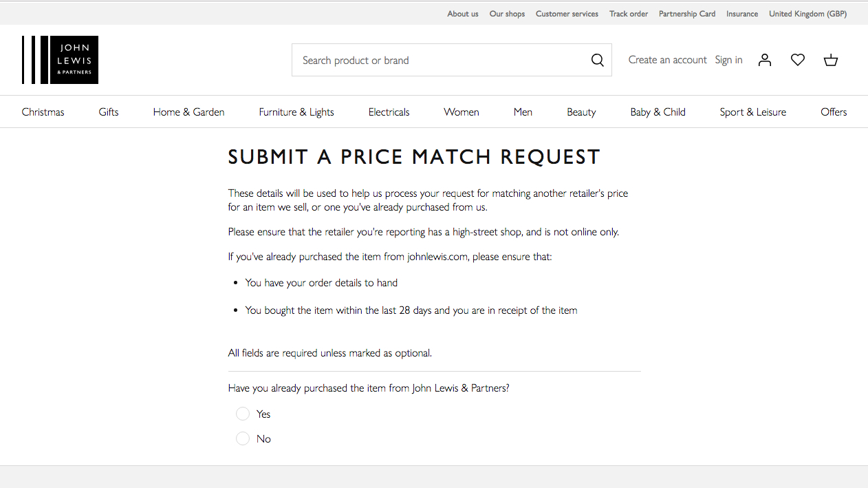Open the Track order link

click(x=629, y=14)
